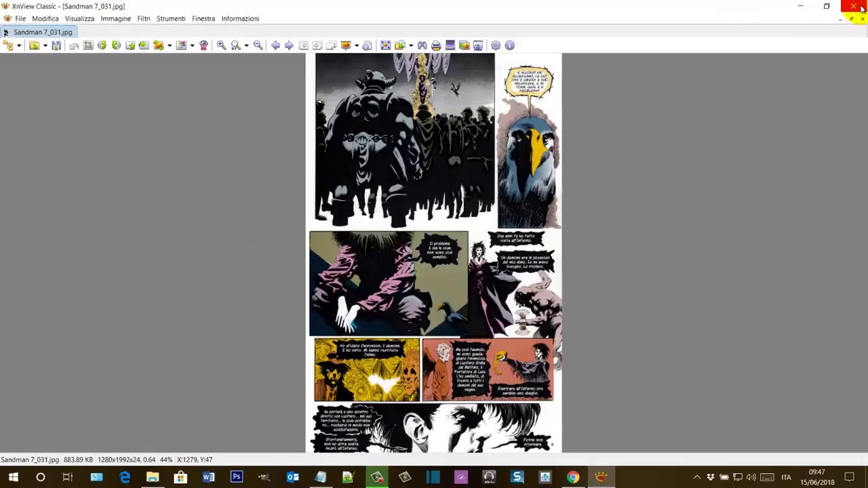The image size is (868, 488).
Task: Select the Crop tool icon
Action: click(x=87, y=45)
